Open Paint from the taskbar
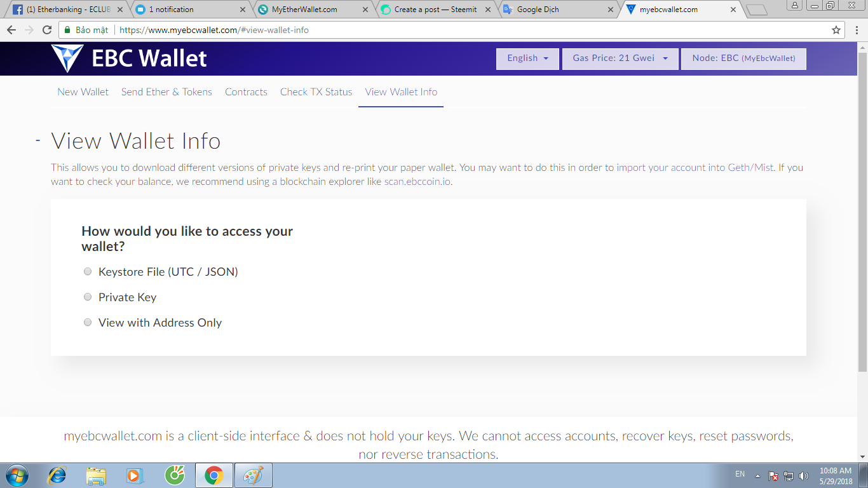The width and height of the screenshot is (868, 488). (x=254, y=475)
